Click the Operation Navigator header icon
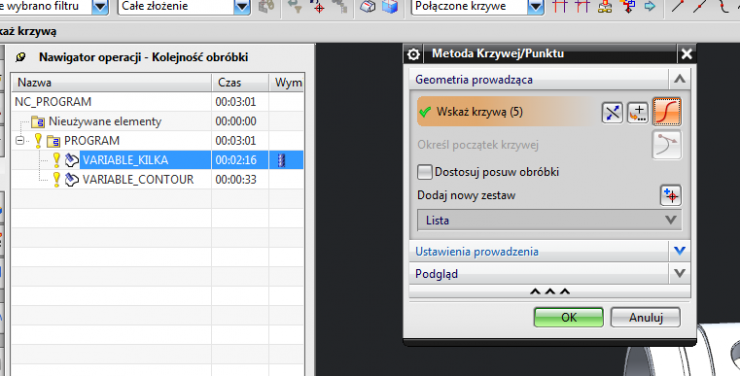 tap(20, 57)
